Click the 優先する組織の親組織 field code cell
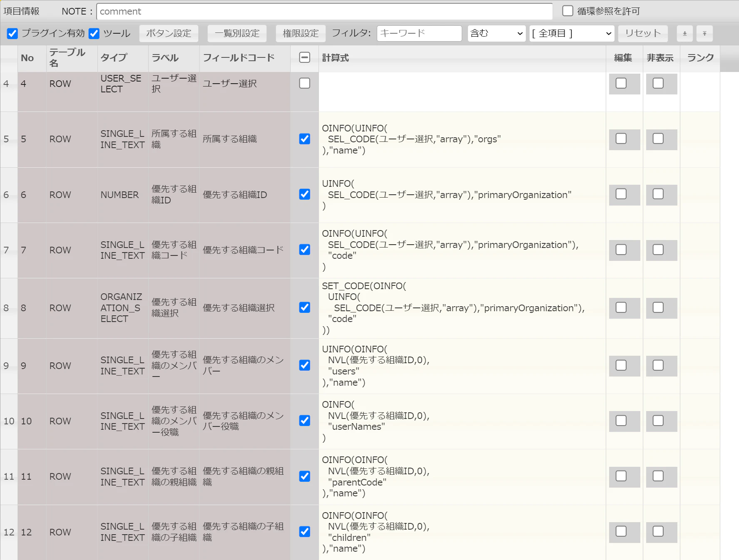This screenshot has height=560, width=739. click(245, 477)
